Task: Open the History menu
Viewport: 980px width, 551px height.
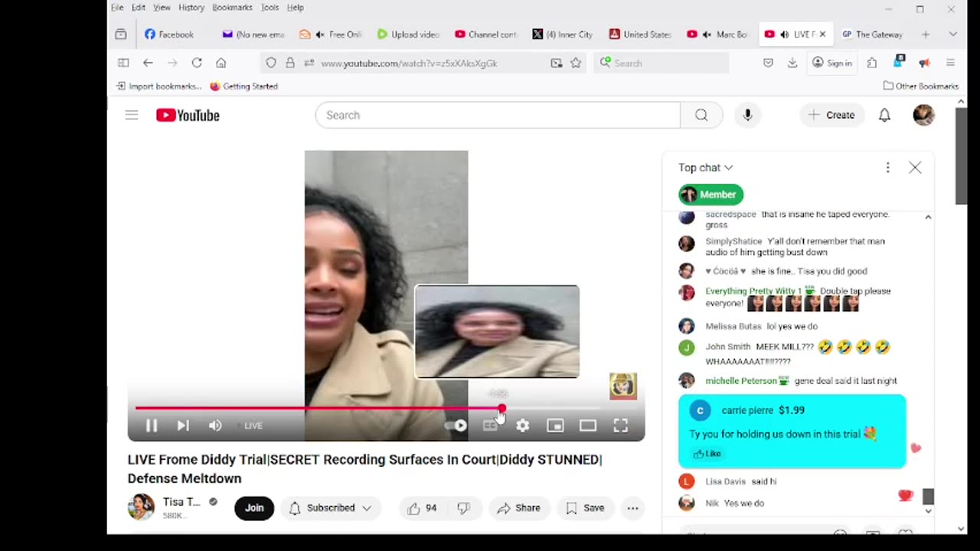Action: pos(191,8)
